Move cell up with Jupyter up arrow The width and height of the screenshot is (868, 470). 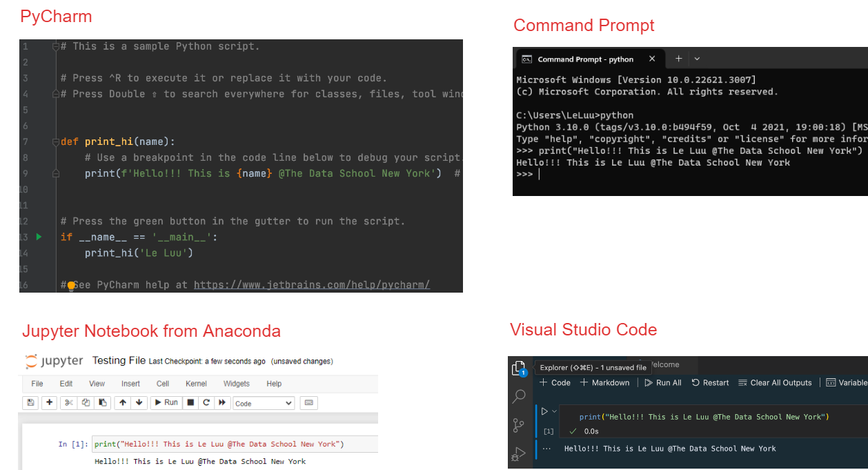click(123, 402)
